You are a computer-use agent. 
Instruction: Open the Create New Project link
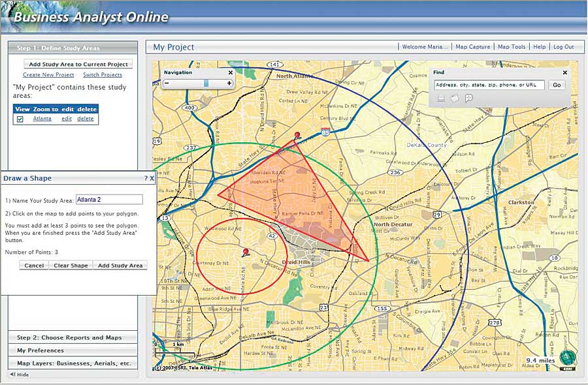click(48, 75)
